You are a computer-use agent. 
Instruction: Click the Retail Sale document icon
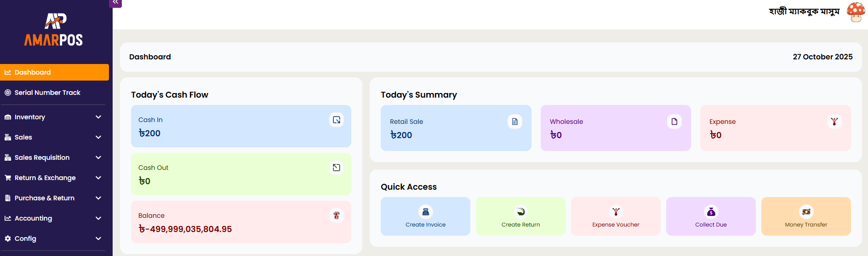click(515, 122)
